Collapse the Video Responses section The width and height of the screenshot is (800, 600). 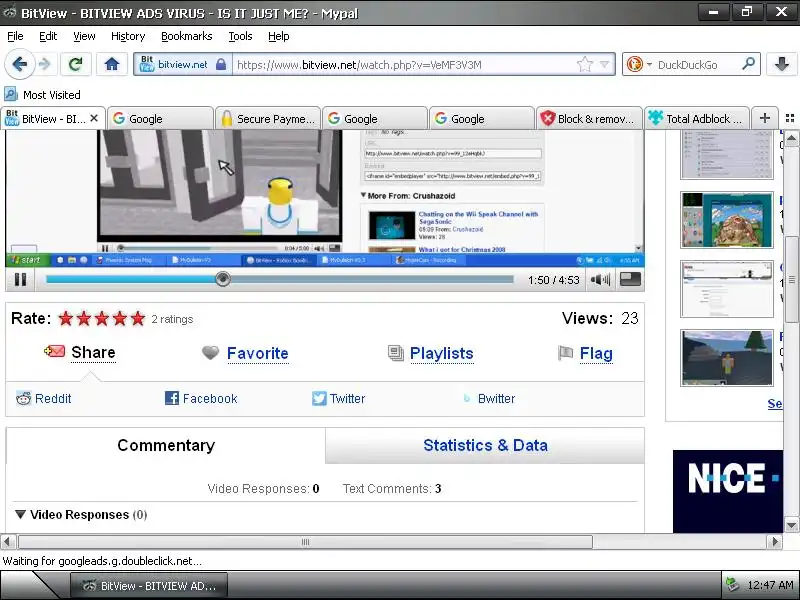(x=20, y=514)
